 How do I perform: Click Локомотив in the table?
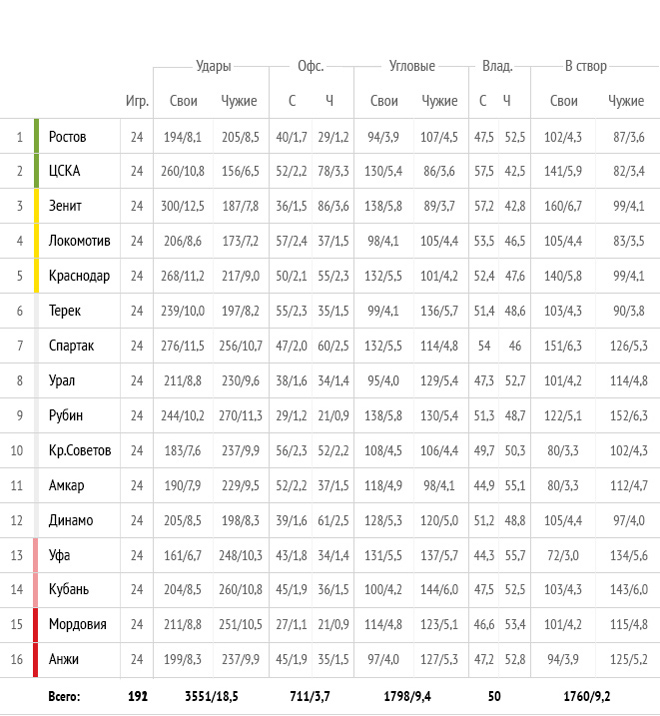coord(80,241)
